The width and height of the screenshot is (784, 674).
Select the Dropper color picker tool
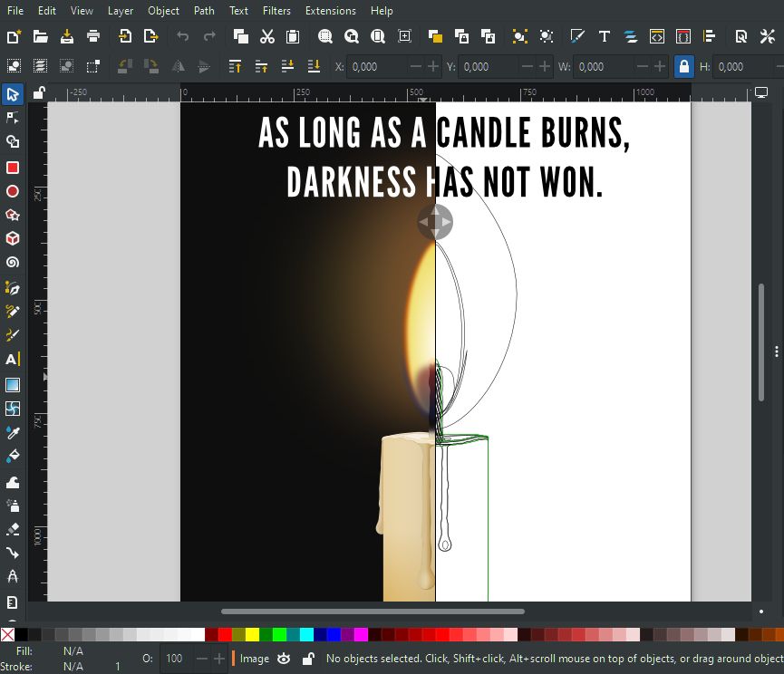(13, 433)
